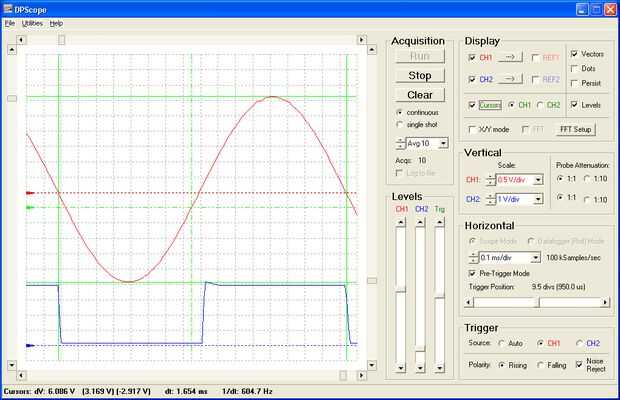This screenshot has width=620, height=400.
Task: Click the right arrow of the top horizontal cursor scrollbar
Action: point(361,40)
